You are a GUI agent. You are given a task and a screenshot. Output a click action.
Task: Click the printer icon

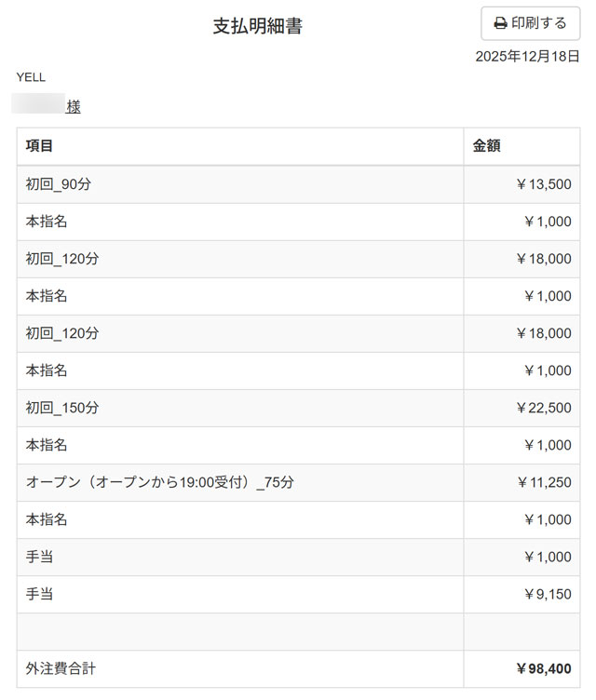point(500,23)
